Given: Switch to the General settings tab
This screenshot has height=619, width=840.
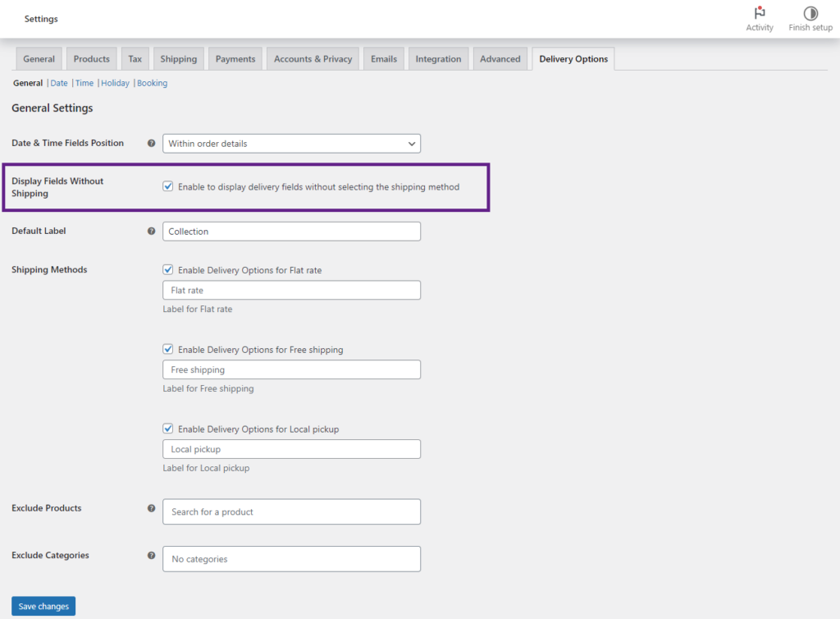Looking at the screenshot, I should pyautogui.click(x=39, y=59).
